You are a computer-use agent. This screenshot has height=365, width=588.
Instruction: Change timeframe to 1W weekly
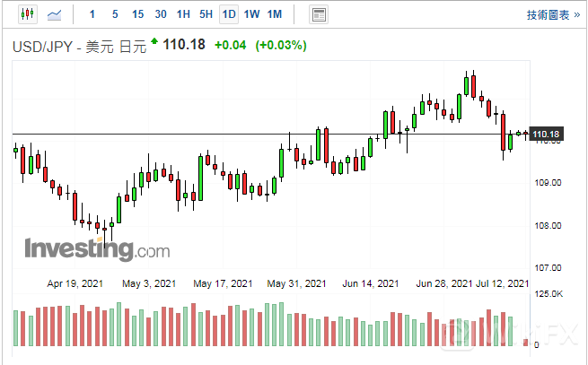point(252,14)
